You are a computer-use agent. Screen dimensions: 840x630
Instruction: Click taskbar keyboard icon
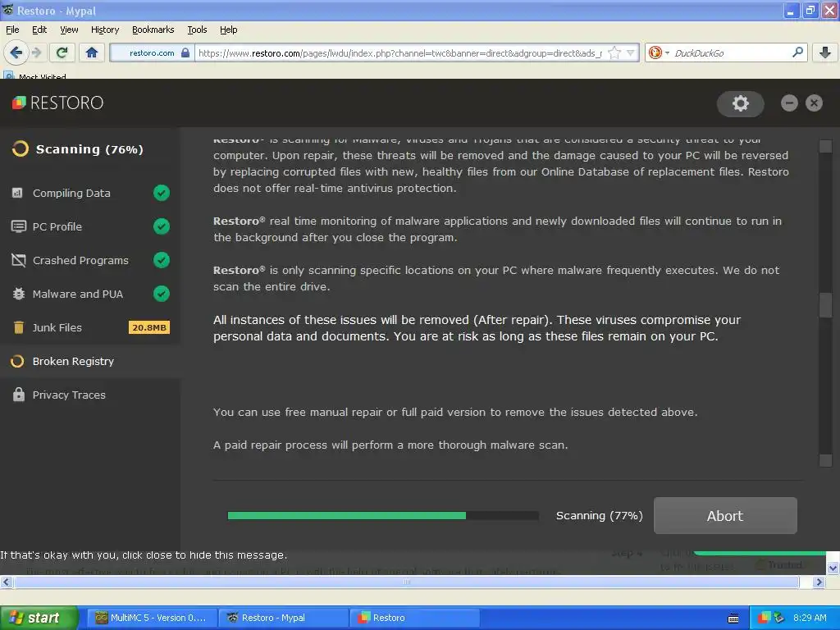tap(733, 619)
